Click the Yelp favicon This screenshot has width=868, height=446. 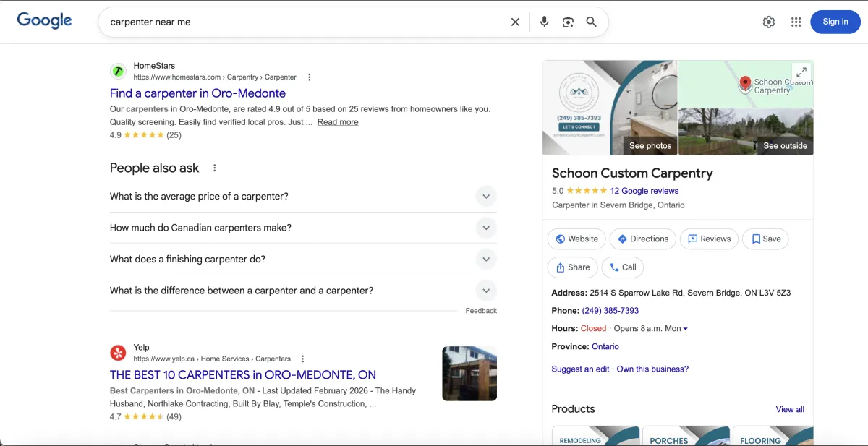(118, 353)
